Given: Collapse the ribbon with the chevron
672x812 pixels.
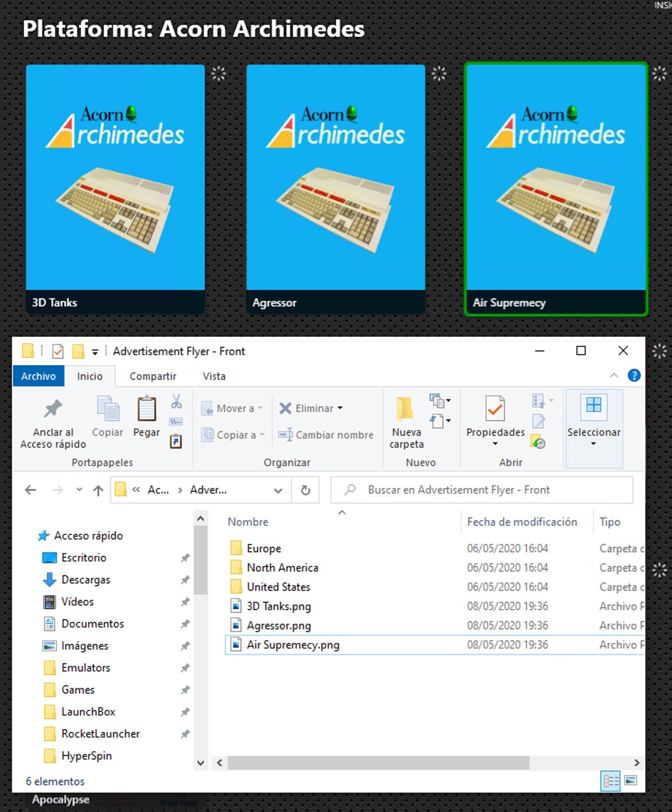Looking at the screenshot, I should 614,375.
